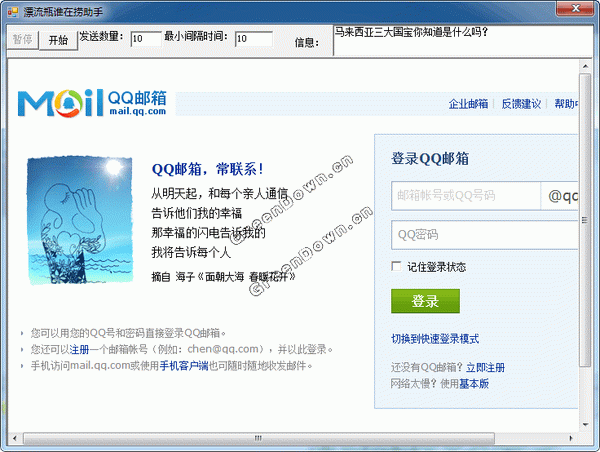Click the 摘自 海子 attribution line
This screenshot has width=600, height=452.
[223, 276]
